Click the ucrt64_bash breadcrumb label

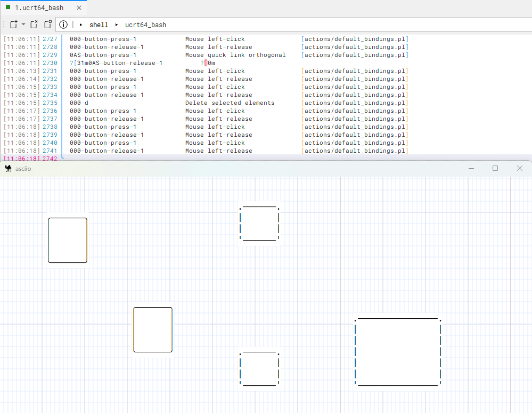tap(145, 24)
